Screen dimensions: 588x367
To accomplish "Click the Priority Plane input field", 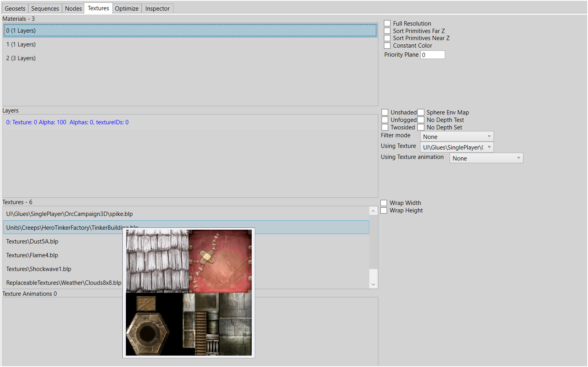I will 433,55.
